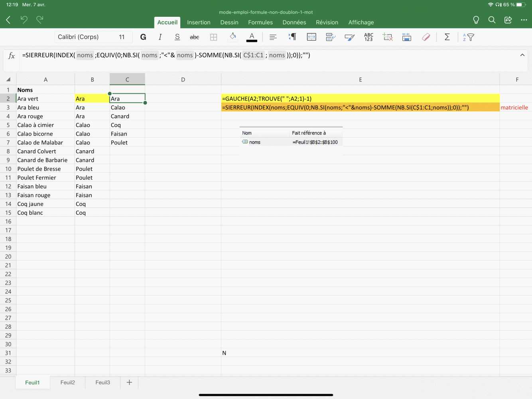Open cell borders options
Screen dimensions: 532x399
[x=214, y=37]
